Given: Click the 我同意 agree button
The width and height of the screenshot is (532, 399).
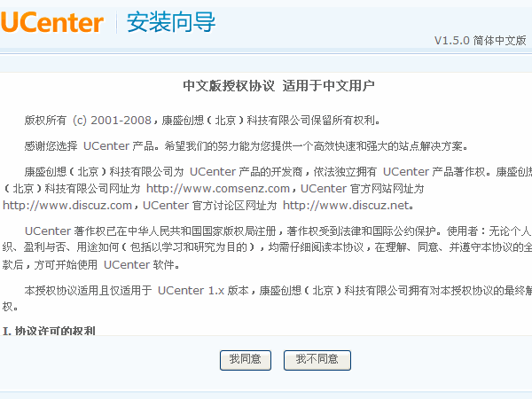Looking at the screenshot, I should [246, 360].
